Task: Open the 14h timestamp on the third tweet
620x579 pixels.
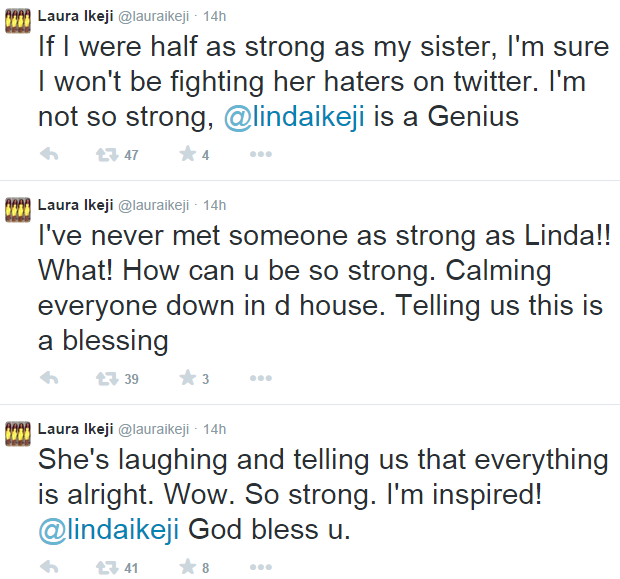Action: 215,430
